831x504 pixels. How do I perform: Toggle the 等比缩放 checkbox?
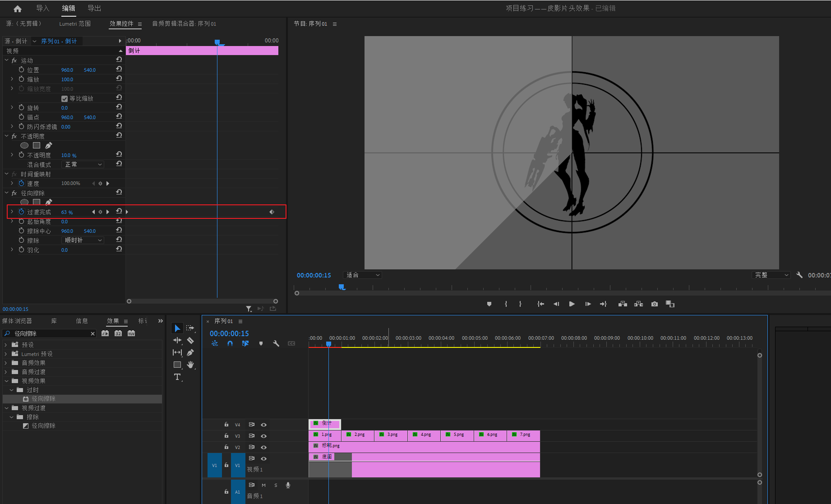pyautogui.click(x=65, y=99)
